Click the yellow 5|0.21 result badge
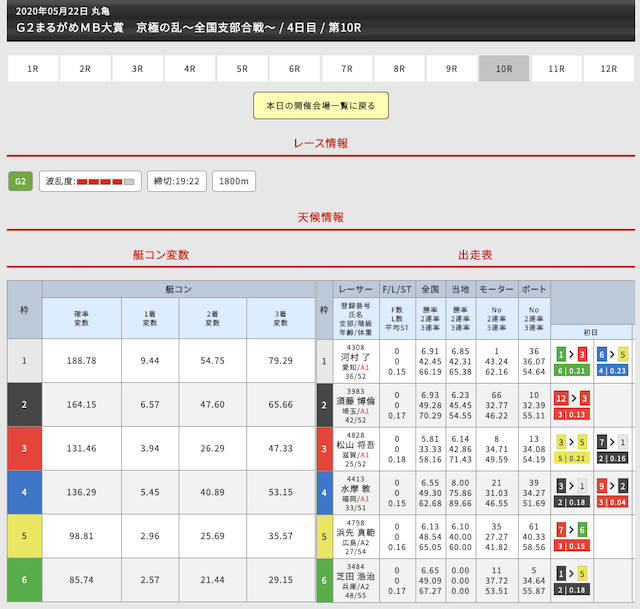 click(x=571, y=458)
